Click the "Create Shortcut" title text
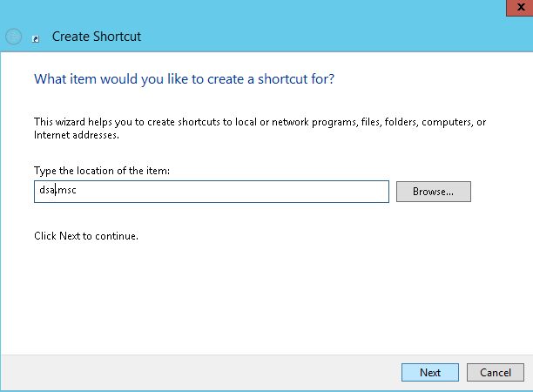The width and height of the screenshot is (533, 392). tap(96, 37)
